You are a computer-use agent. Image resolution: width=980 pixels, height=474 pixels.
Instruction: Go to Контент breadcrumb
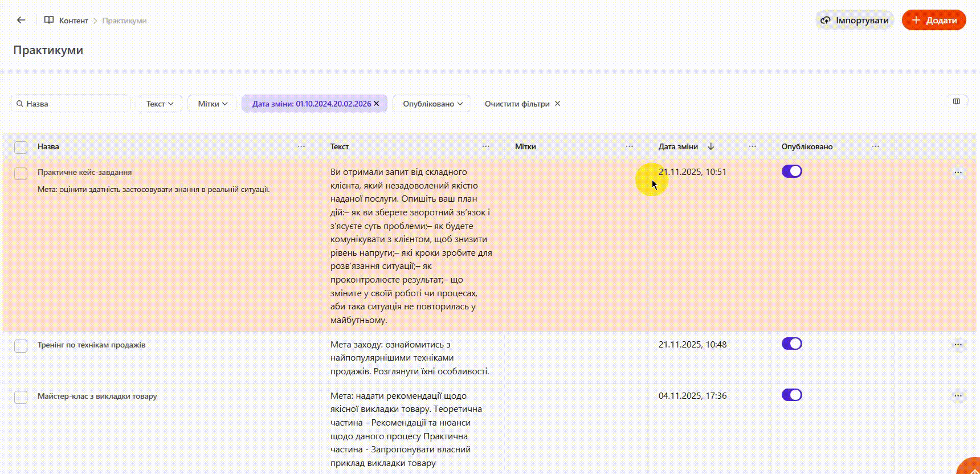(x=73, y=21)
